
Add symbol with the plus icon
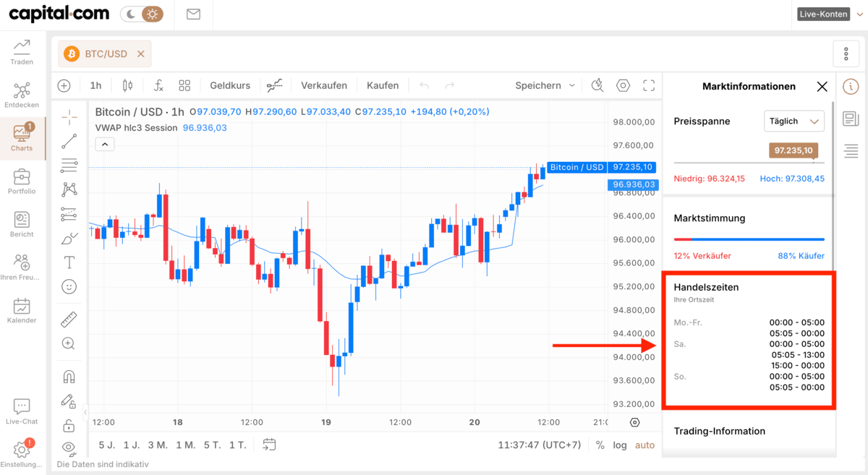[64, 85]
